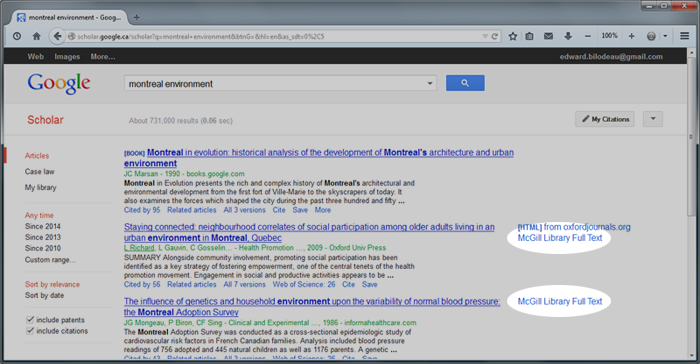Zoom out using the minus icon
This screenshot has height=364, width=700.
coord(588,36)
